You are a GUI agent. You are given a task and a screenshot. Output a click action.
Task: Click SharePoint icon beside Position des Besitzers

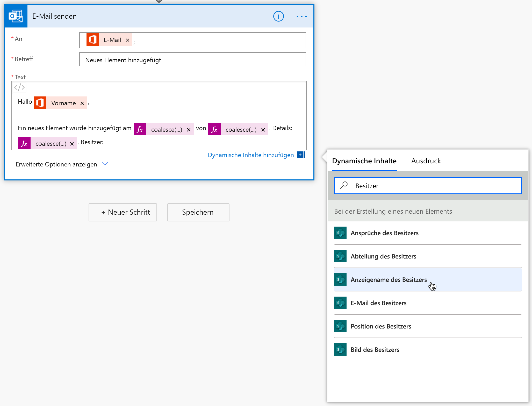pos(340,326)
